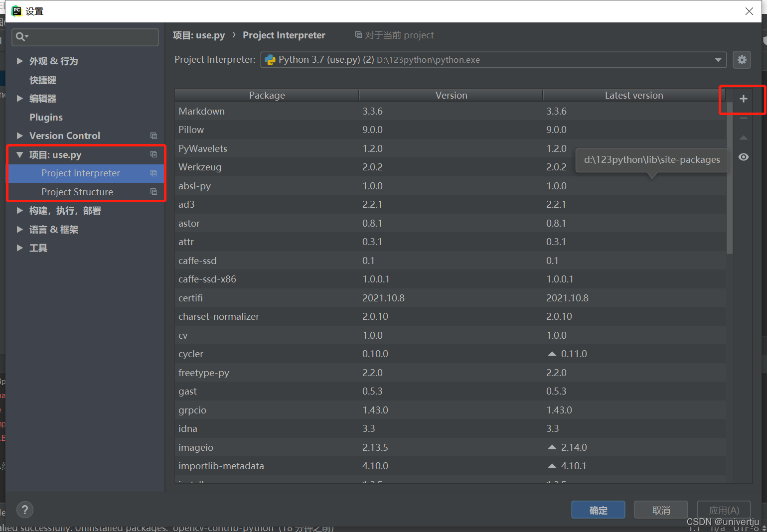Expand the 构建, 执行, 部署 section

(x=20, y=210)
